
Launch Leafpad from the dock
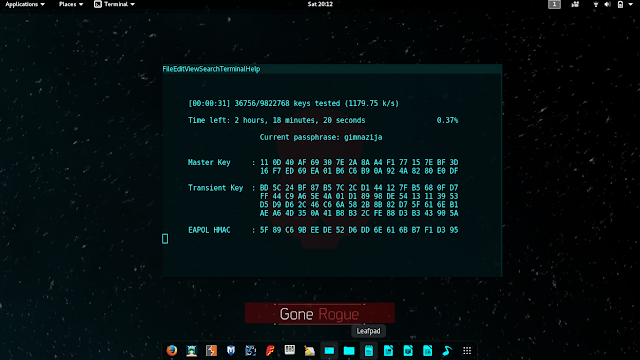point(369,351)
